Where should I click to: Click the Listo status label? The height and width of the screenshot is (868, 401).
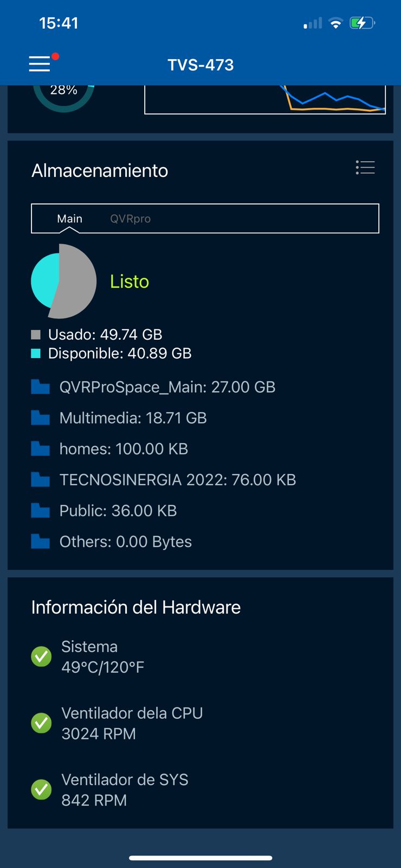(130, 282)
